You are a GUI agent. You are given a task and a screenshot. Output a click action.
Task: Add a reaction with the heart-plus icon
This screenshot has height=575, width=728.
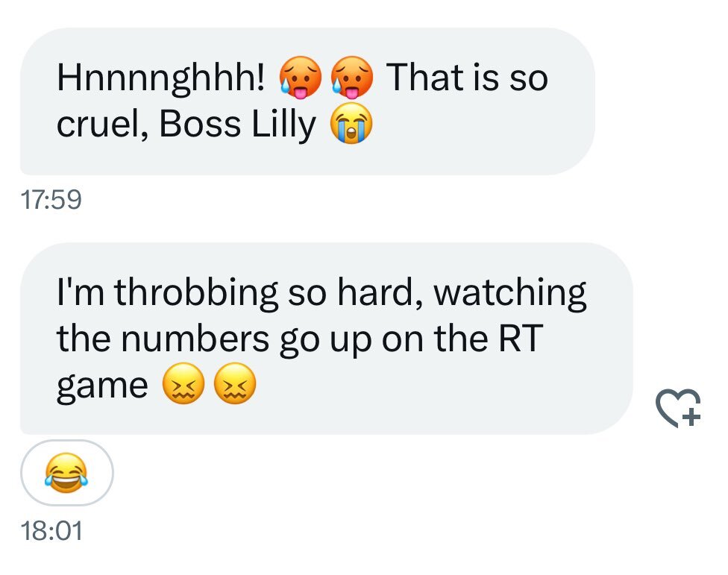coord(678,408)
